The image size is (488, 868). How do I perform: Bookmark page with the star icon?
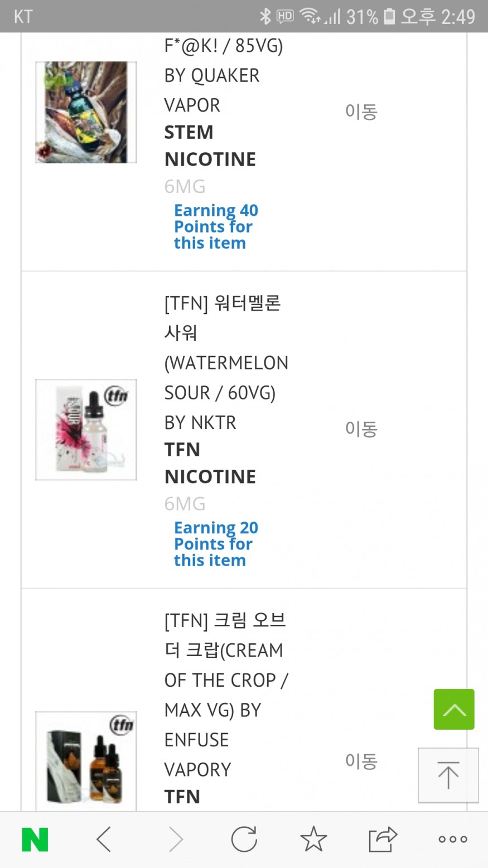[313, 839]
